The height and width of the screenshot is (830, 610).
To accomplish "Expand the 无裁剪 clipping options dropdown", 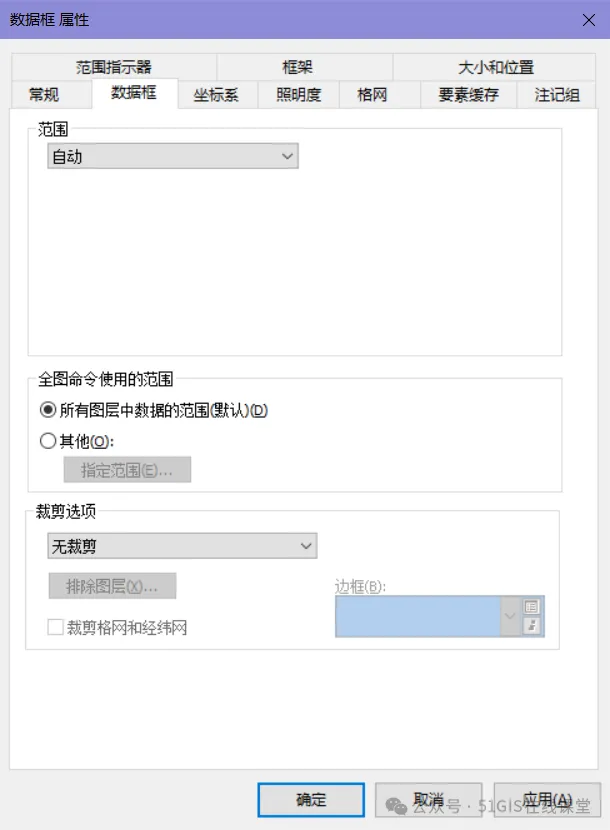I will (x=182, y=546).
